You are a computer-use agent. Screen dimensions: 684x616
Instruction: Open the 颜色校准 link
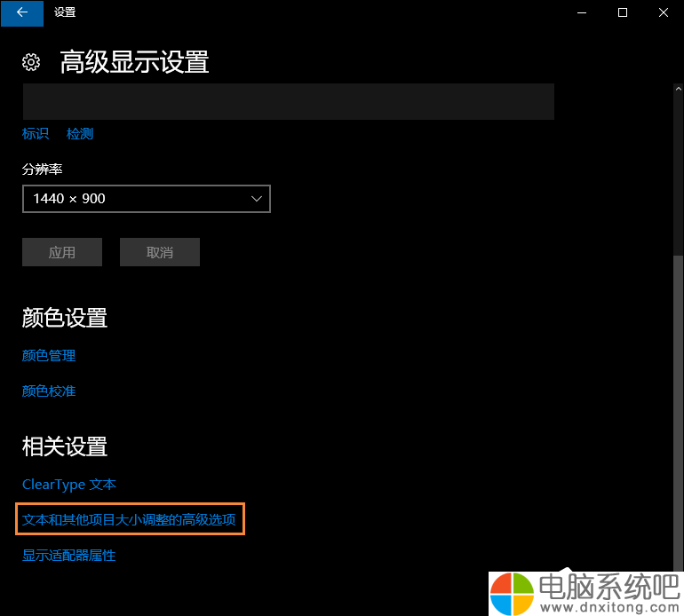49,391
